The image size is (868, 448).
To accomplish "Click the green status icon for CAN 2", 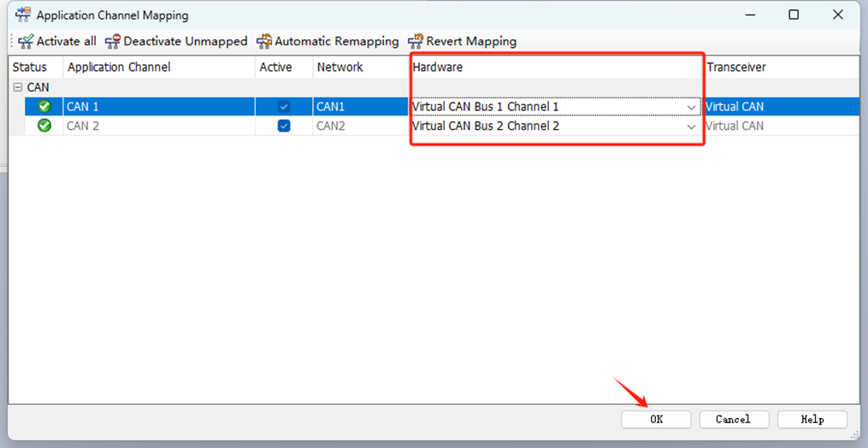I will (44, 126).
